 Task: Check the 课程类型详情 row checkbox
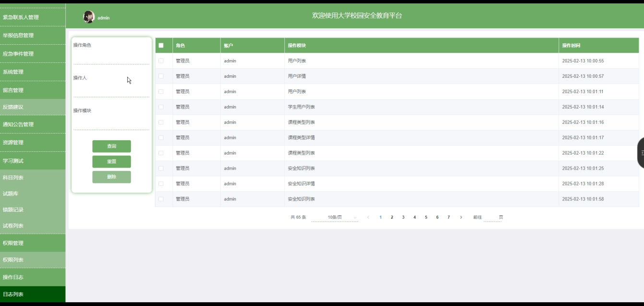(x=161, y=138)
